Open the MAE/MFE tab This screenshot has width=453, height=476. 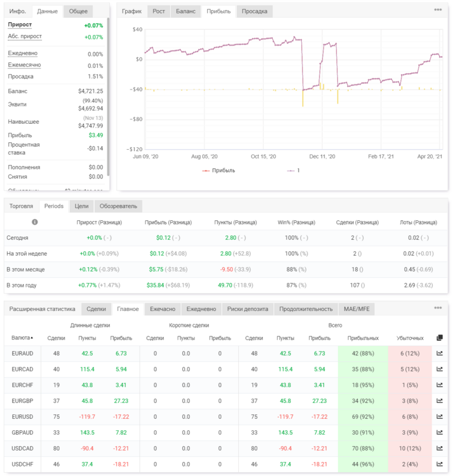pyautogui.click(x=356, y=308)
